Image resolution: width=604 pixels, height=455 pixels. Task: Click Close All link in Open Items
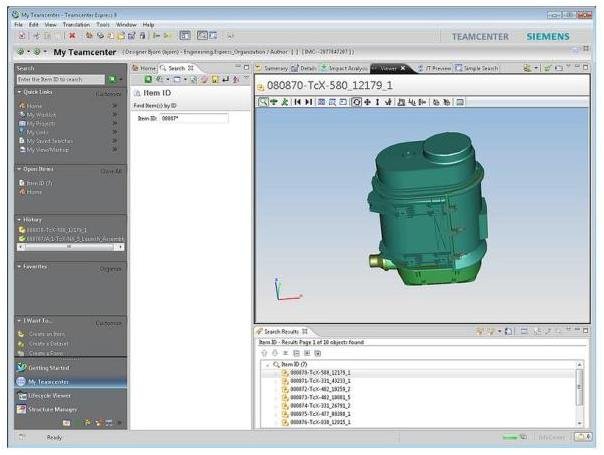[111, 171]
